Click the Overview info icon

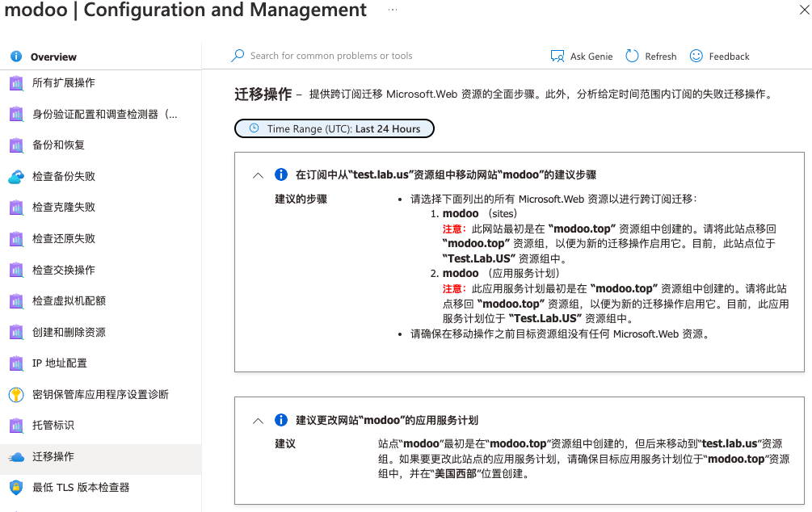16,56
